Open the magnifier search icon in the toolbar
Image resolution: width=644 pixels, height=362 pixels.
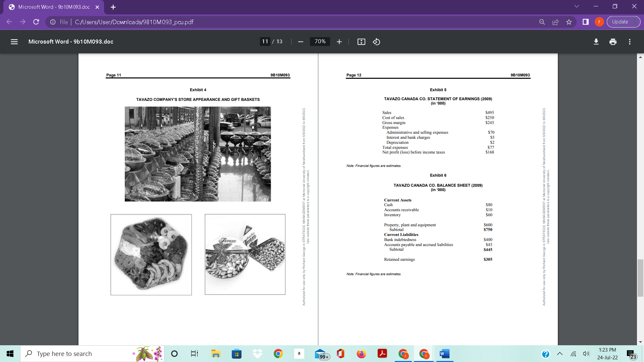[x=542, y=22]
